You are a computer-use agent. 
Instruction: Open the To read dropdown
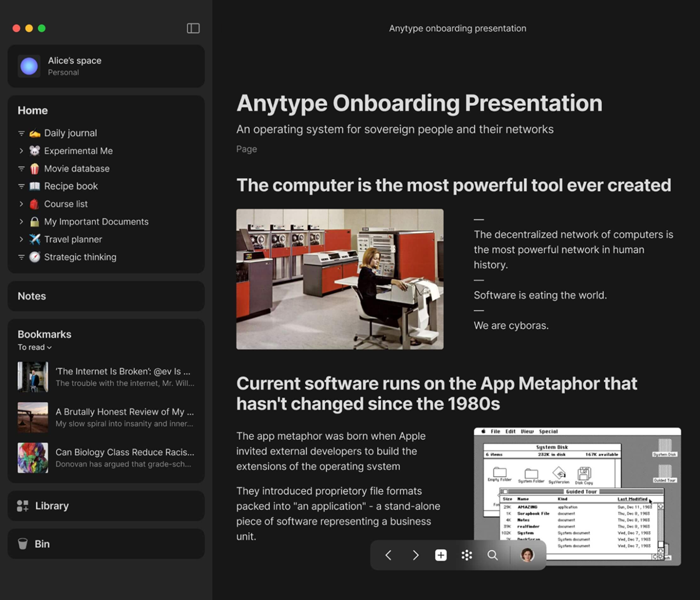coord(35,347)
